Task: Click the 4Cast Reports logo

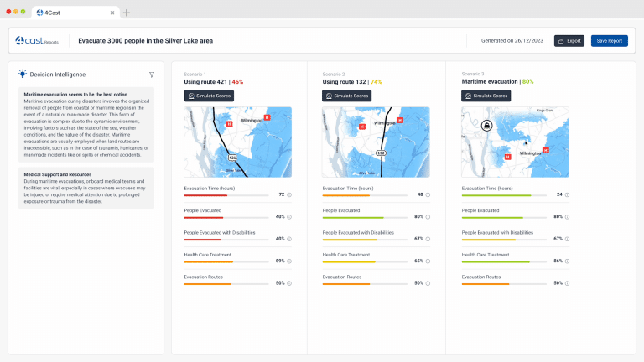Action: pyautogui.click(x=36, y=40)
